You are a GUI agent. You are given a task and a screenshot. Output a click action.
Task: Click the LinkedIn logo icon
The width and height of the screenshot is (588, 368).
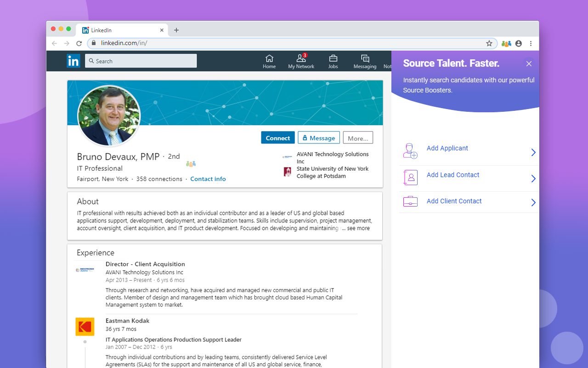[x=73, y=61]
